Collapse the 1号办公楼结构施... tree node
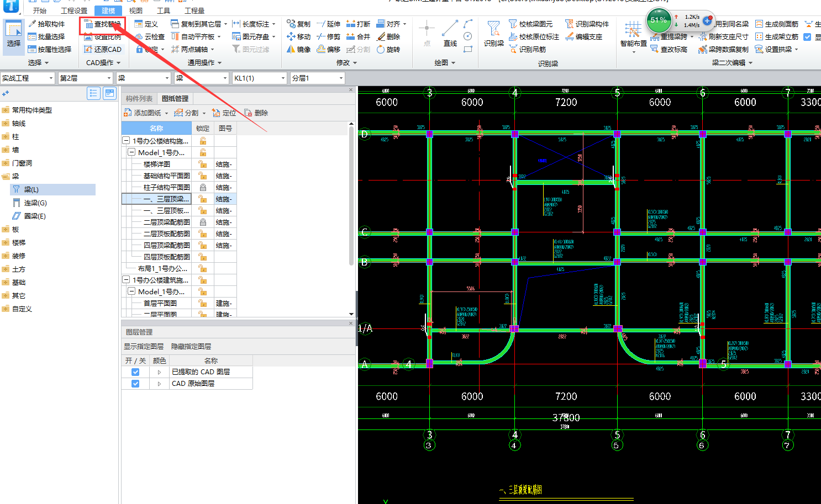The image size is (821, 504). [126, 141]
